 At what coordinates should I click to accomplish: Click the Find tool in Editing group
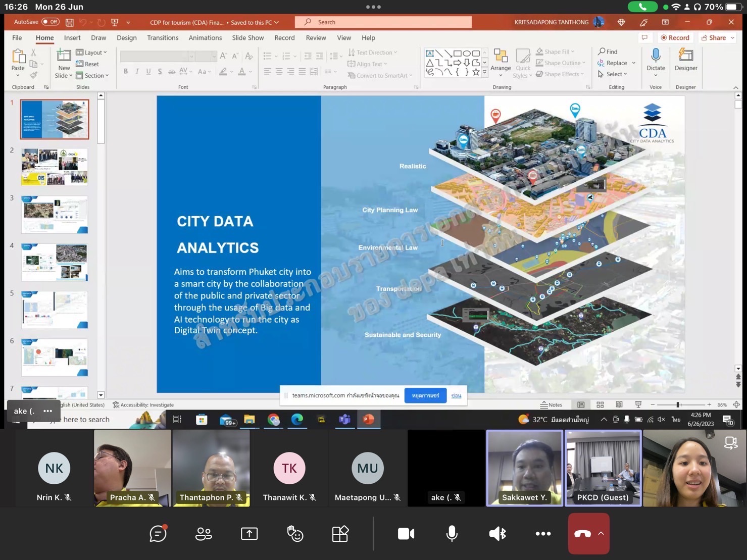(x=608, y=52)
